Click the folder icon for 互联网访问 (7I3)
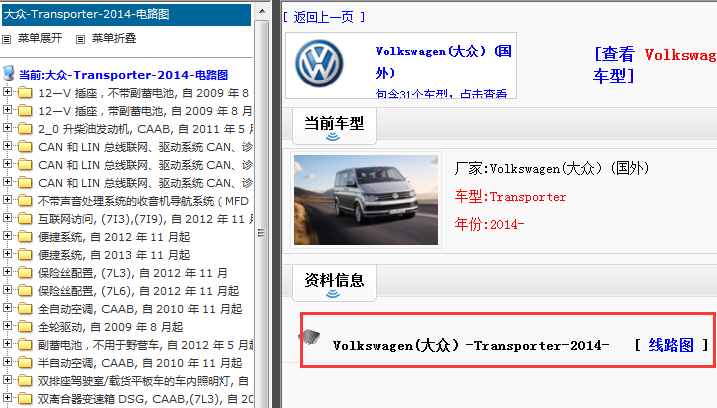The width and height of the screenshot is (717, 408). pos(25,219)
